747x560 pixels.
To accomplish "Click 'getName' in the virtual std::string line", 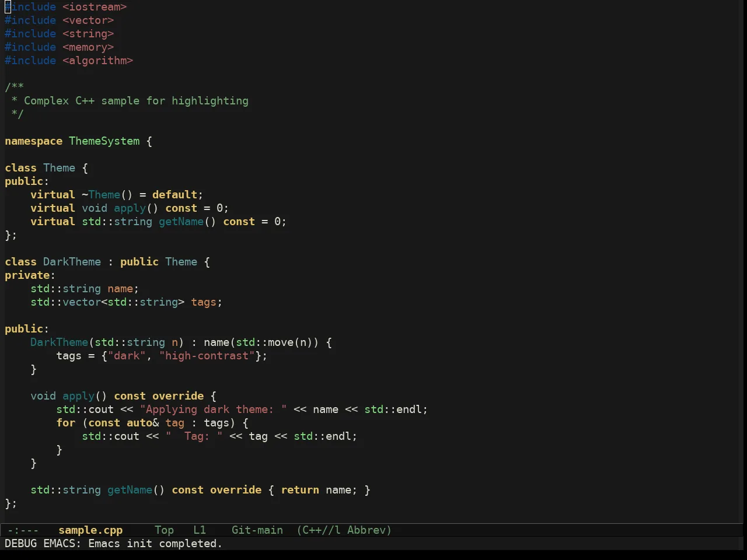I will (x=181, y=222).
